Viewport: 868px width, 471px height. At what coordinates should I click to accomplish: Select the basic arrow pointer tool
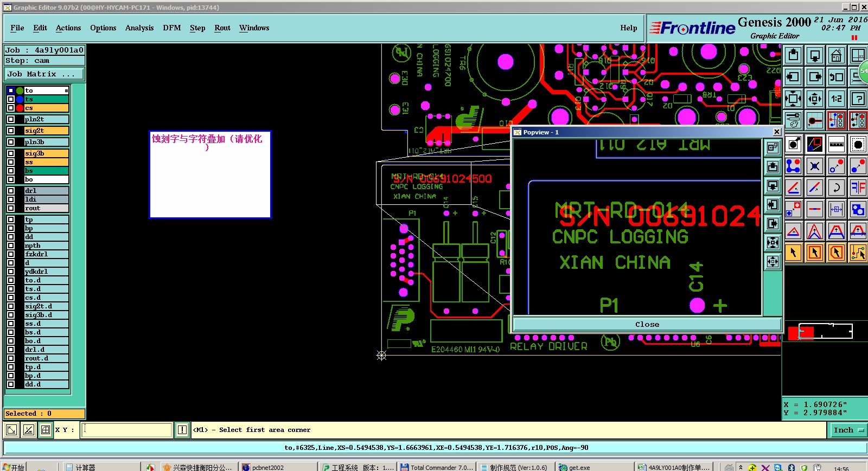pos(793,253)
